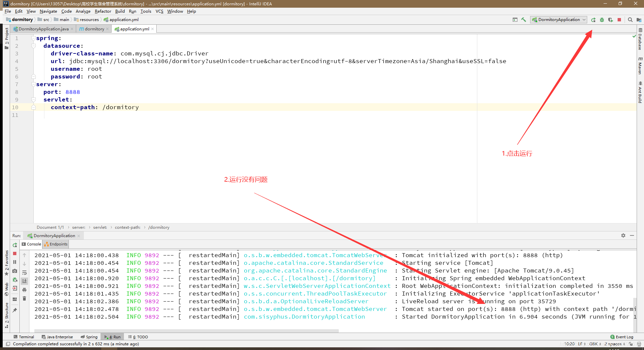Stop the running application in the toolbar
644x350 pixels.
coord(619,20)
